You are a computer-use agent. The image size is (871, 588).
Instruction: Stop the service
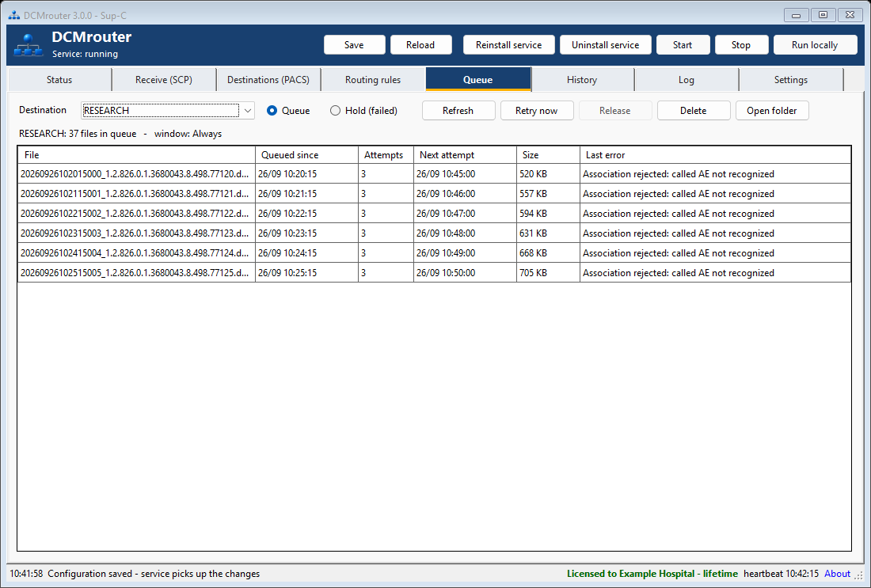pyautogui.click(x=741, y=45)
